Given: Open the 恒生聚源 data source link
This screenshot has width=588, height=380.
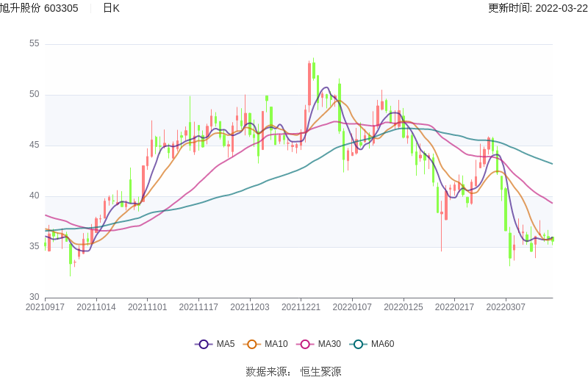Looking at the screenshot, I should [x=320, y=372].
